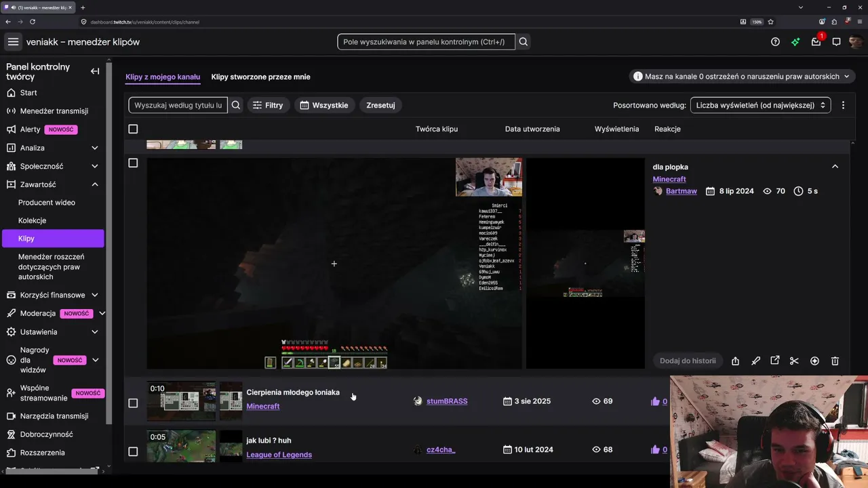
Task: Click the search magnifier next to dashboard search
Action: (x=524, y=42)
